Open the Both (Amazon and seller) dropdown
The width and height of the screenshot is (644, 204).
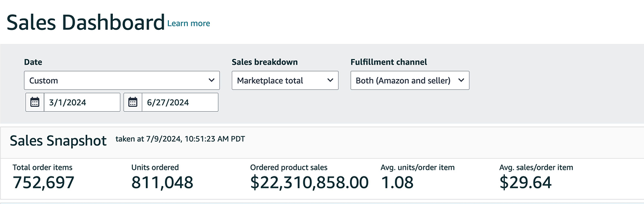[x=410, y=80]
